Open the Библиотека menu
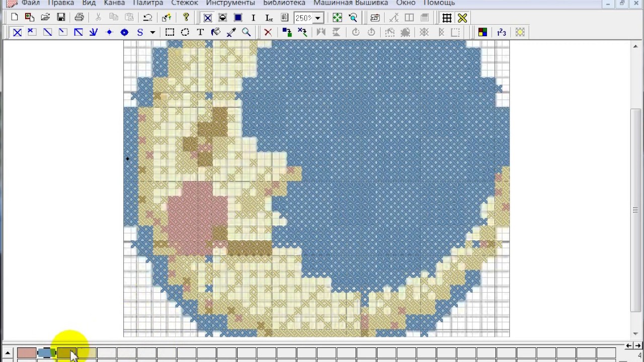This screenshot has width=644, height=362. click(x=284, y=3)
